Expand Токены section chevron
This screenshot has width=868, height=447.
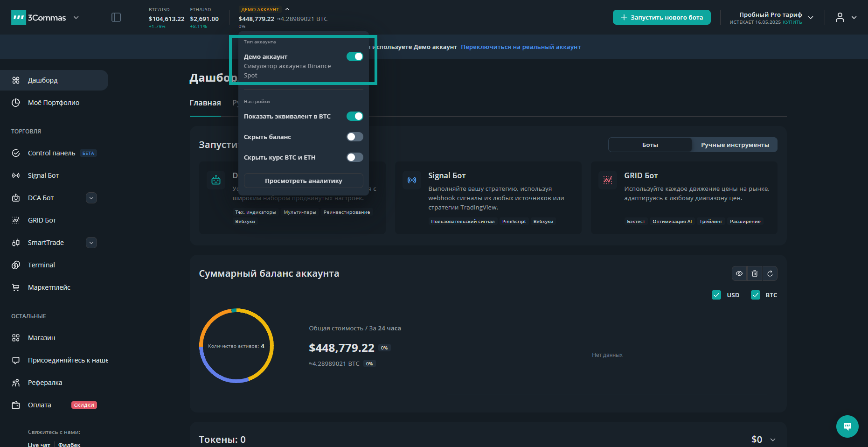pos(773,440)
